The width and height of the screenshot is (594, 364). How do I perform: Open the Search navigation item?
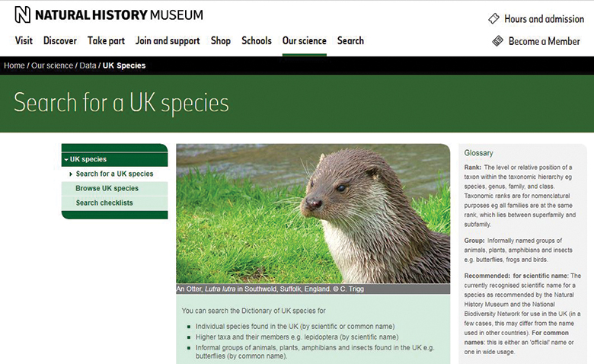[x=350, y=41]
